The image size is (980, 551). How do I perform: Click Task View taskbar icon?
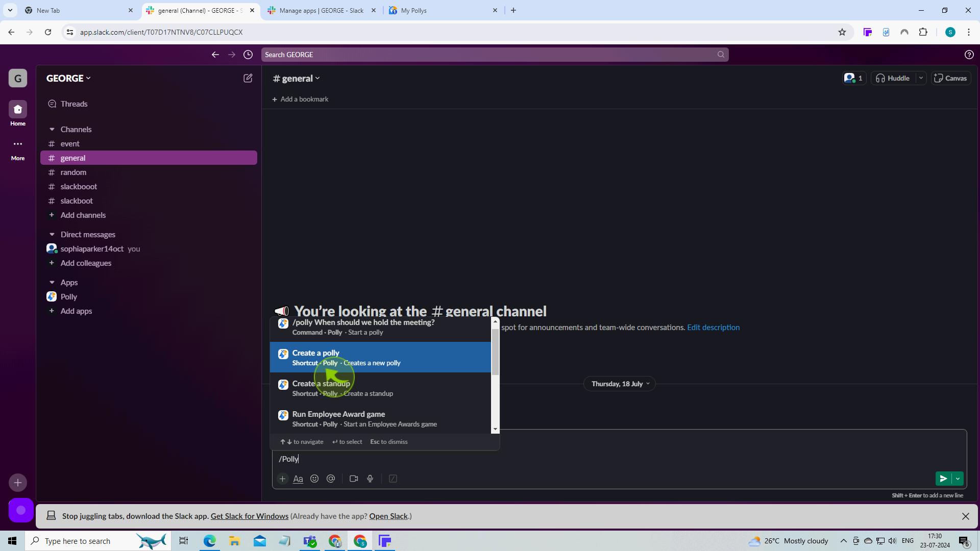(184, 541)
